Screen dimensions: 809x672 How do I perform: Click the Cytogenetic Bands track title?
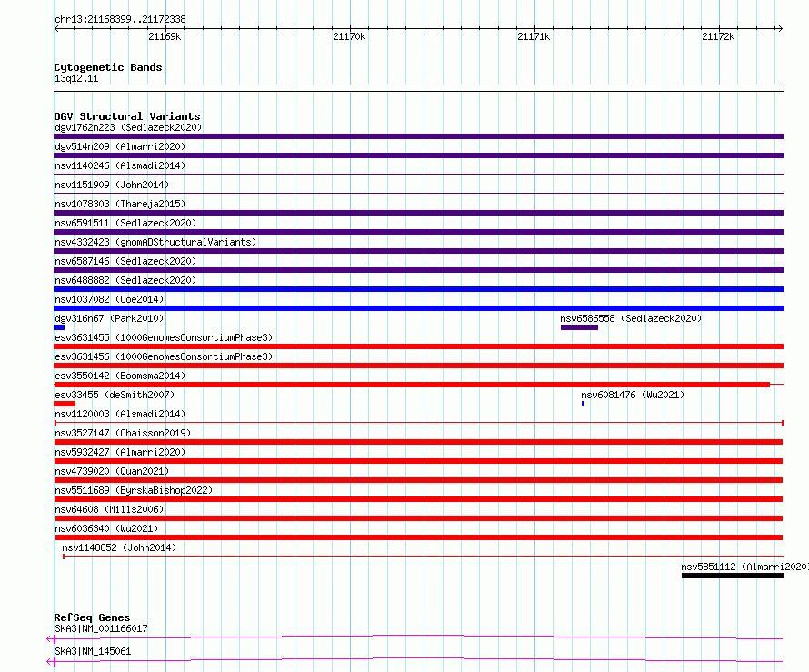tap(107, 67)
